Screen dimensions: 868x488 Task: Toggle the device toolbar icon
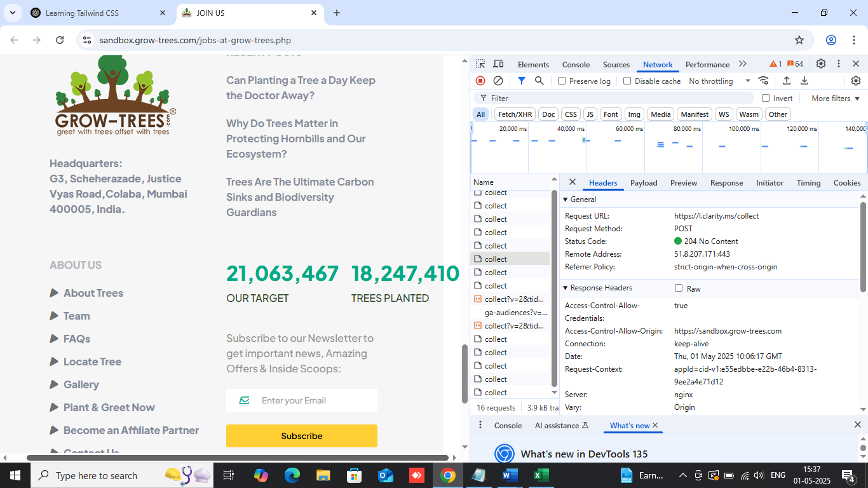[498, 64]
